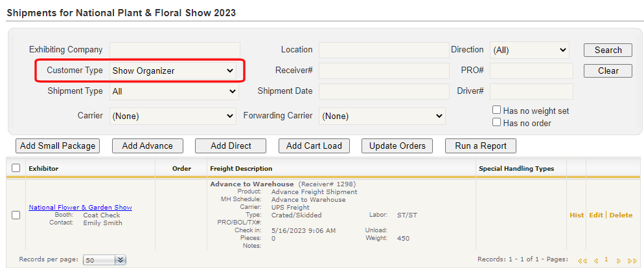Delete the shipment record

[621, 215]
